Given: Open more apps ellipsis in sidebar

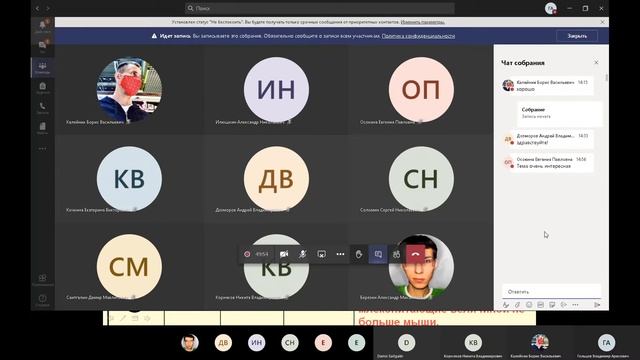Looking at the screenshot, I should pyautogui.click(x=42, y=149).
